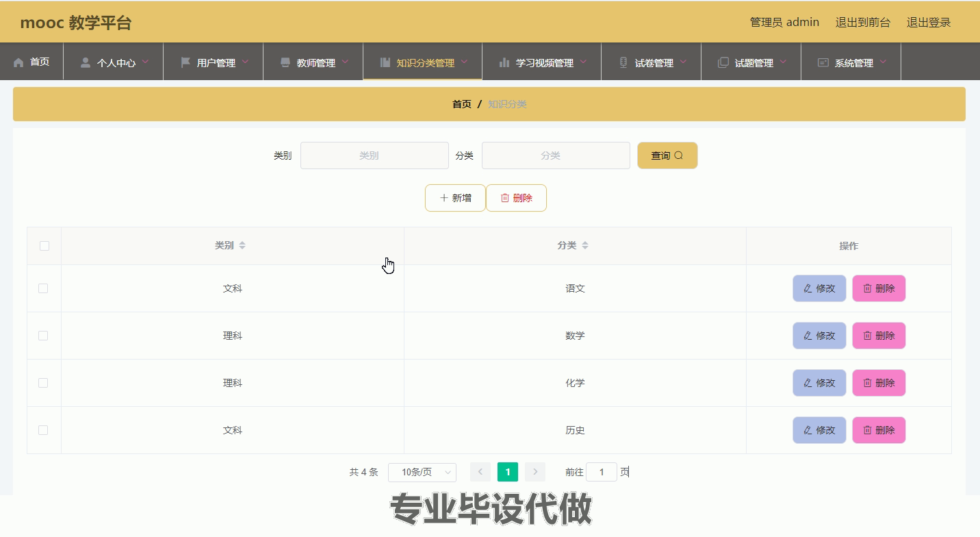Expand the 教师管理 dropdown chevron
Screen dimensions: 980x537
[x=345, y=62]
